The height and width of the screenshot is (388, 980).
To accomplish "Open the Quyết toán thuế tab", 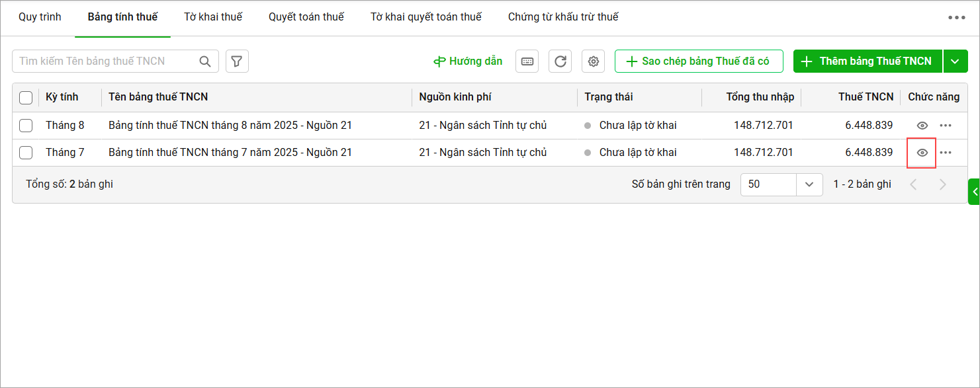I will coord(306,17).
